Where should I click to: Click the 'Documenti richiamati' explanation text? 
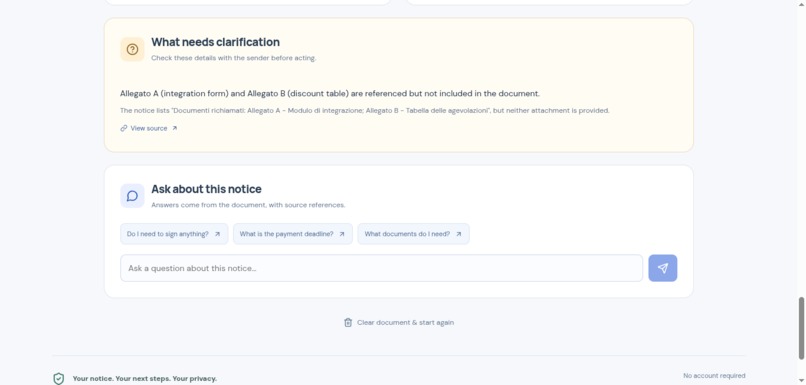[364, 111]
